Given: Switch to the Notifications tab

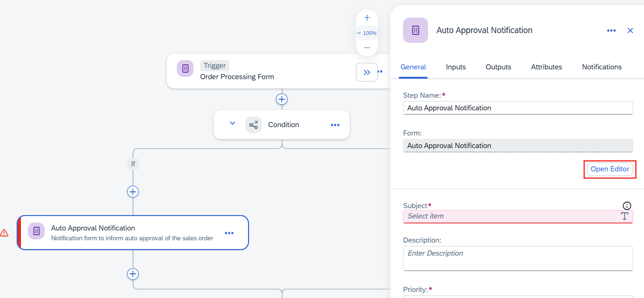Looking at the screenshot, I should (x=602, y=67).
